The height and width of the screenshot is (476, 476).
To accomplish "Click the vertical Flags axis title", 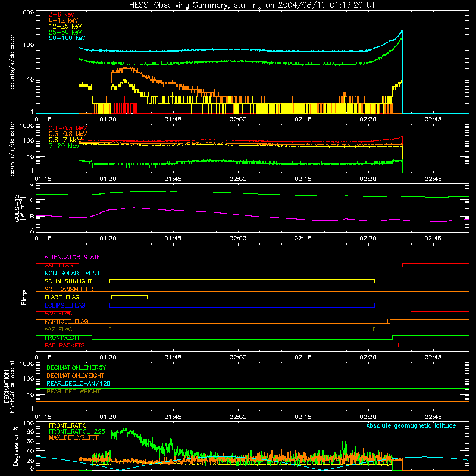I will (x=24, y=297).
